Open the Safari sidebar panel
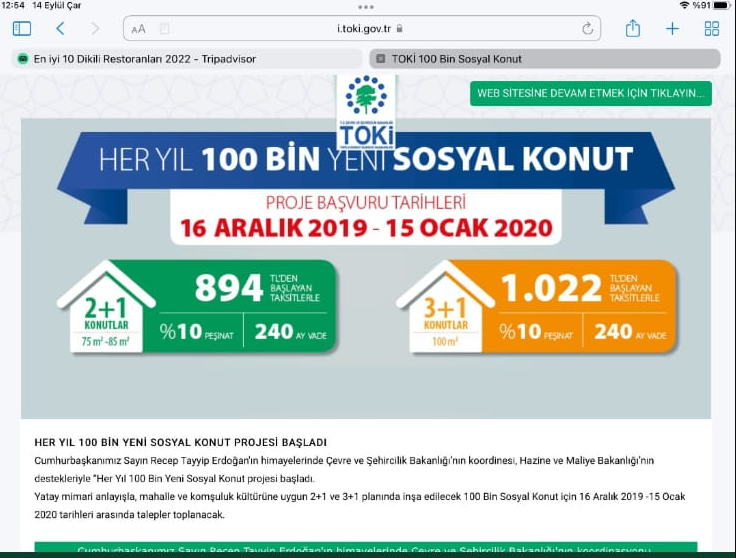 coord(22,29)
